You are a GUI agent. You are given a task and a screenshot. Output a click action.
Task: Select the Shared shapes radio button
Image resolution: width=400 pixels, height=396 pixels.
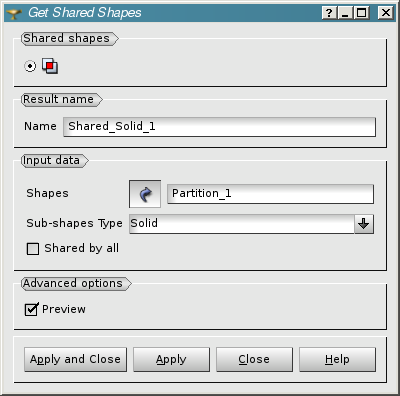(30, 66)
